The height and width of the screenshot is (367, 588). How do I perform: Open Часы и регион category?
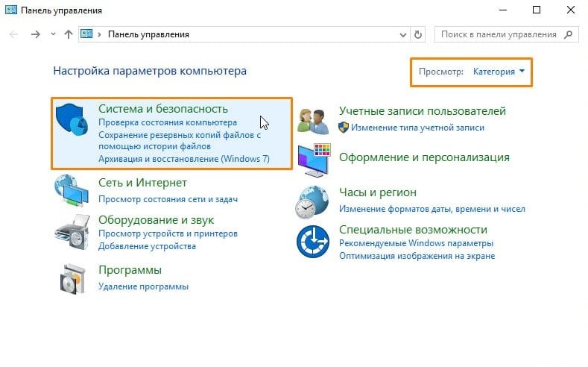click(x=378, y=192)
